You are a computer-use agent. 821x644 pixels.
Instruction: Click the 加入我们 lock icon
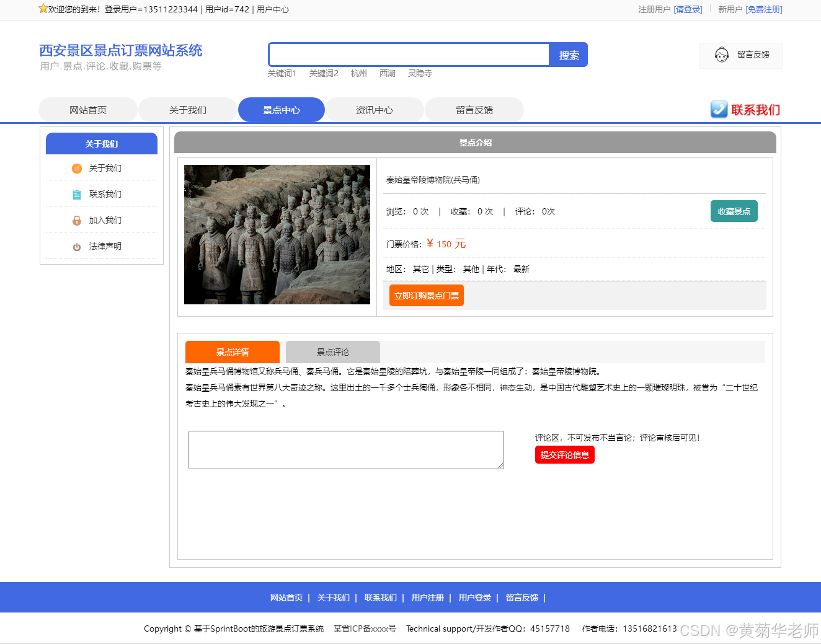(76, 220)
